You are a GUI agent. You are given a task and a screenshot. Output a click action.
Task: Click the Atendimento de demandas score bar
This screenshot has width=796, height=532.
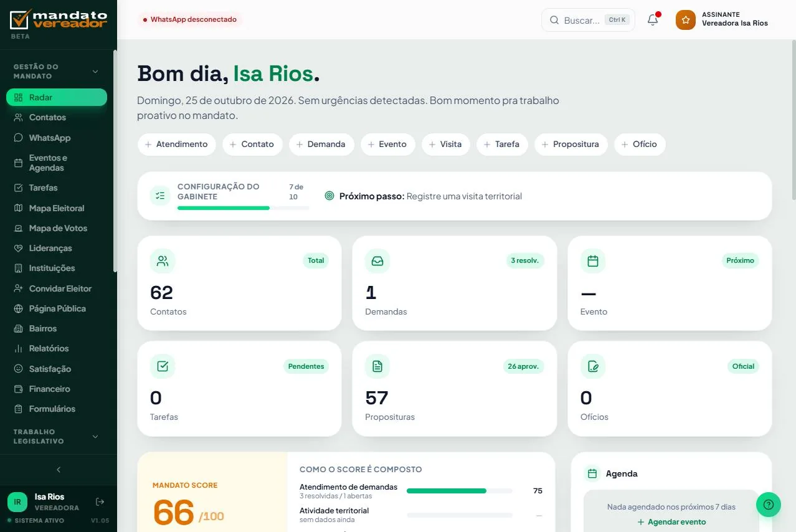click(x=460, y=491)
